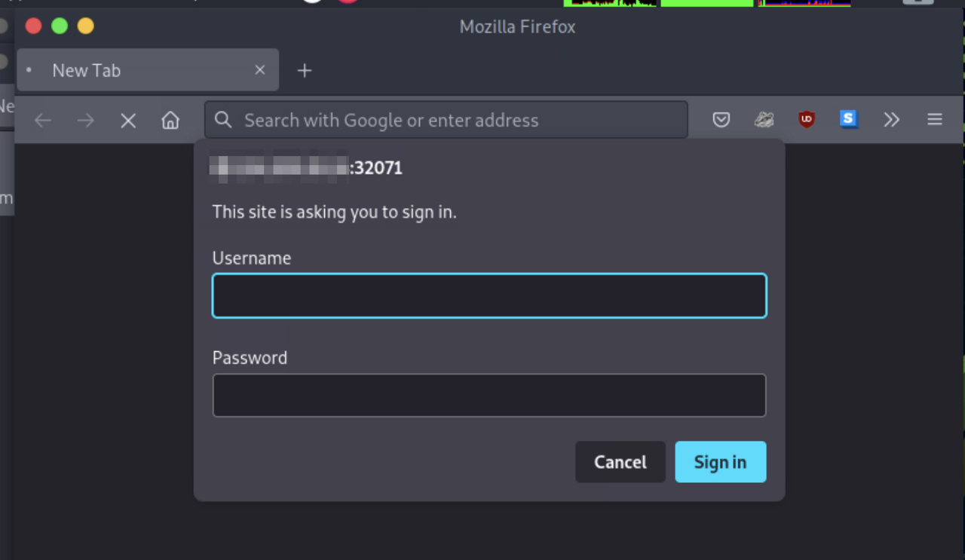This screenshot has width=965, height=560.
Task: Click inside the Password field
Action: click(x=489, y=395)
